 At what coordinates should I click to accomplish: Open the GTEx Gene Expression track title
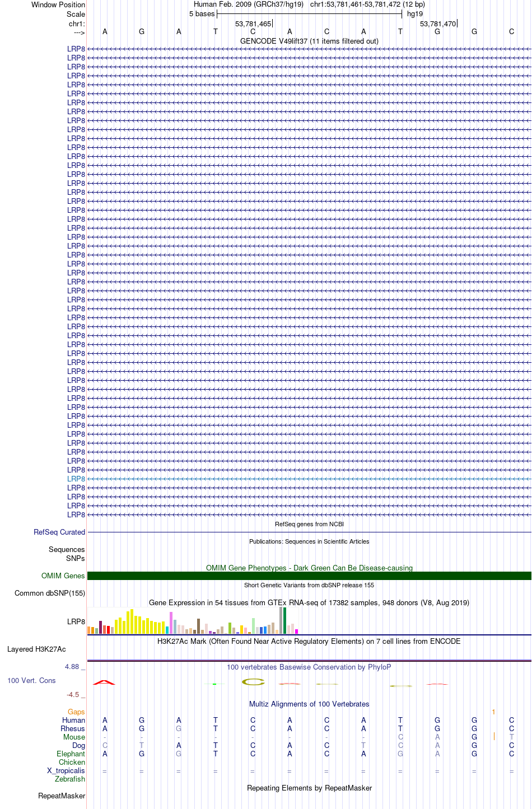(x=309, y=602)
